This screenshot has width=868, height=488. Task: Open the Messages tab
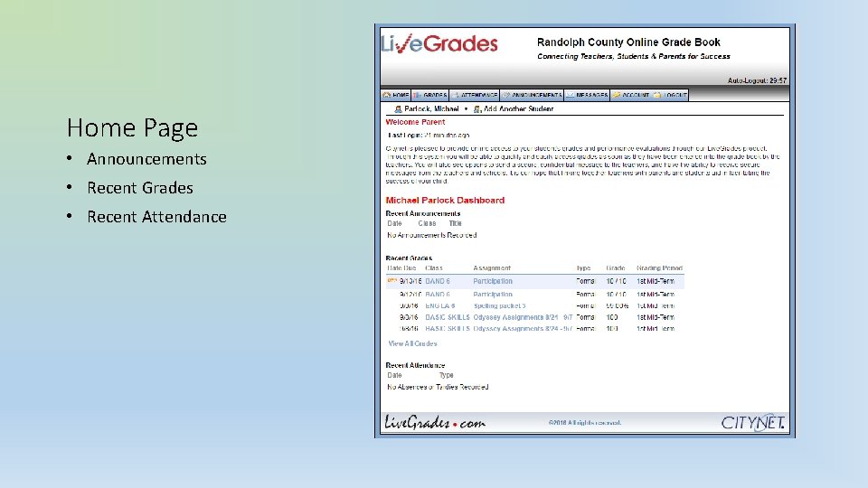click(587, 95)
